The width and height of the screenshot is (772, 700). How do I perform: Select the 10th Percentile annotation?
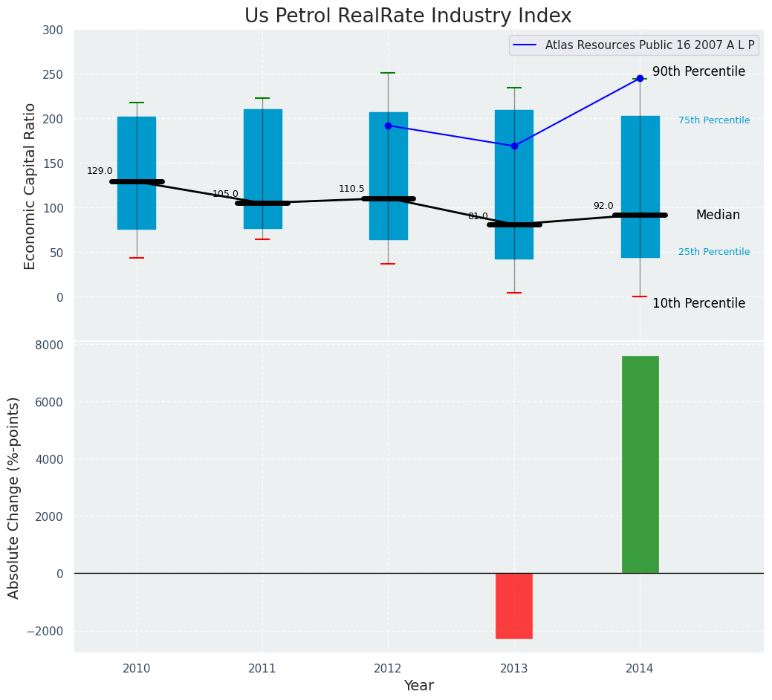tap(698, 303)
